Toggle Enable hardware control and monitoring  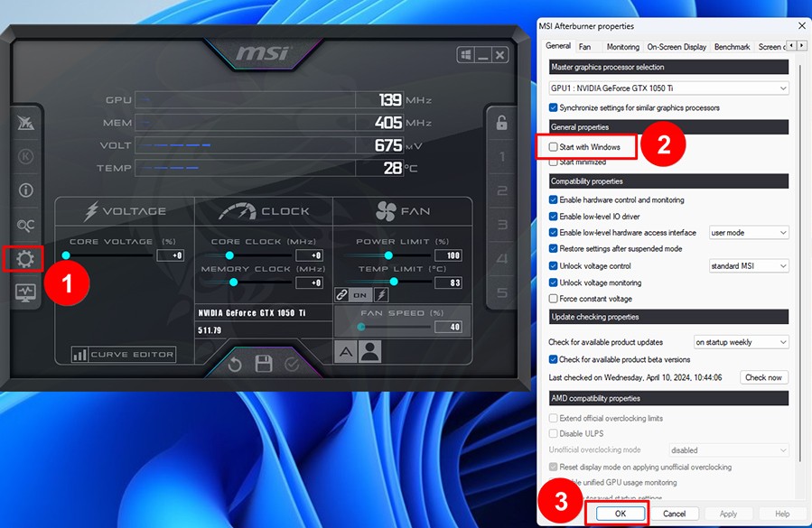pos(553,199)
